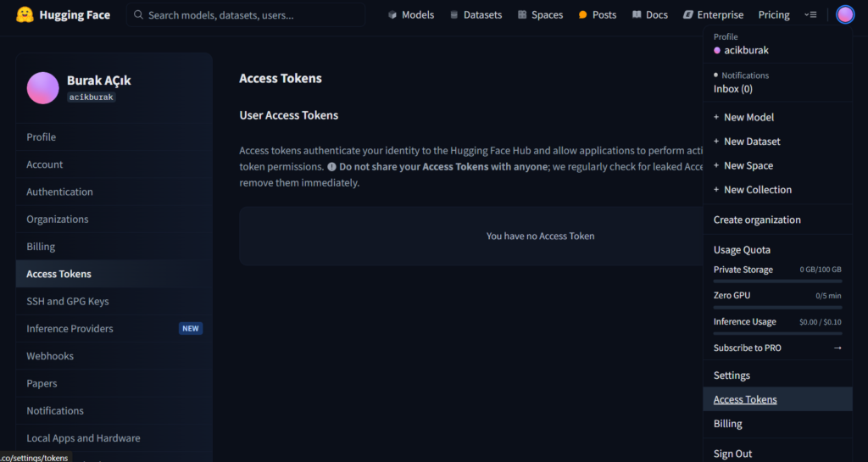Click the Zero GPU usage bar
The image size is (868, 462).
tap(777, 308)
